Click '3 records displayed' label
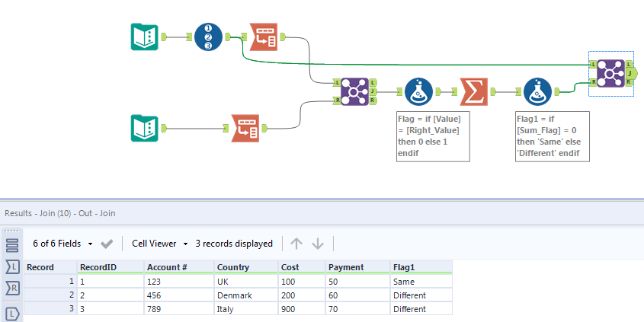 pyautogui.click(x=234, y=244)
